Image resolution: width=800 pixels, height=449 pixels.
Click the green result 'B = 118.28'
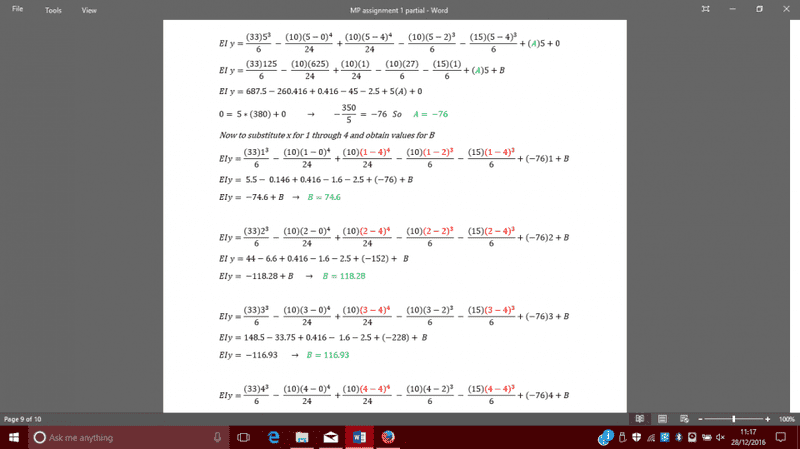[344, 276]
